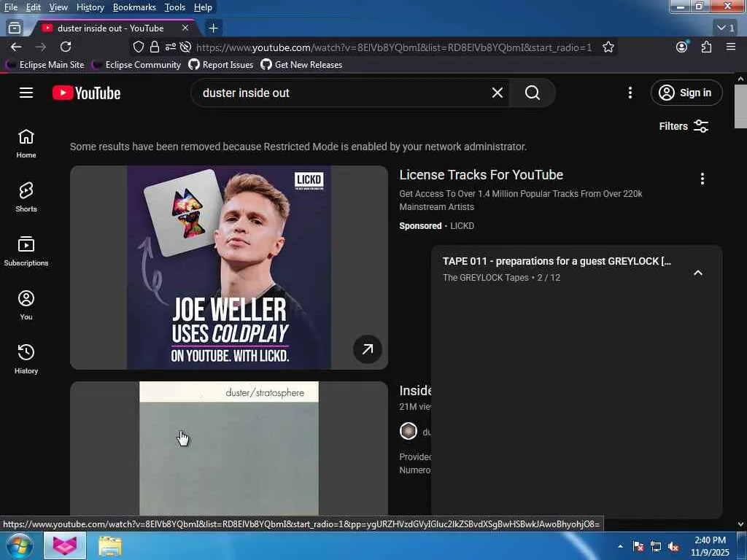
Task: Click the Action Center flag tray icon
Action: click(638, 547)
